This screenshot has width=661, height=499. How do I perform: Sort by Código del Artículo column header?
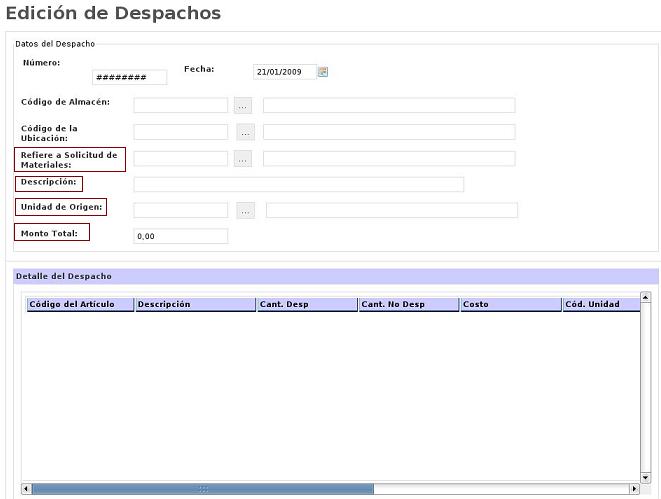click(79, 304)
